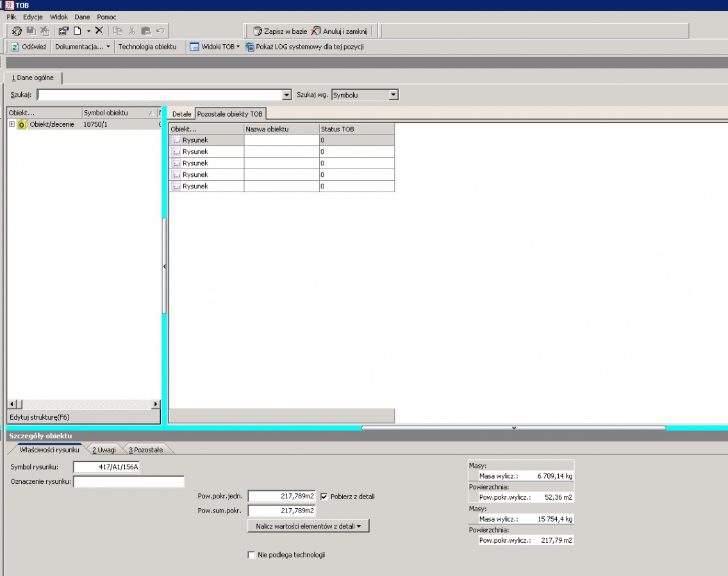Click Zapisz w bazie button
Viewport: 728px width, 576px height.
280,31
